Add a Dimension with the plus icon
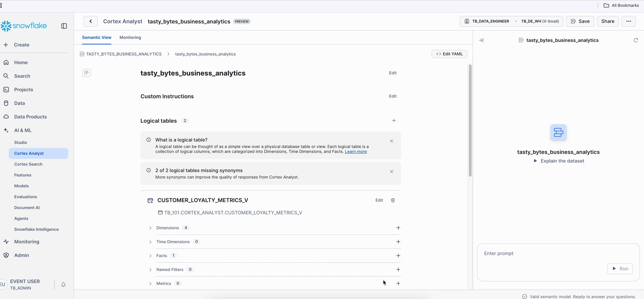 [x=398, y=228]
